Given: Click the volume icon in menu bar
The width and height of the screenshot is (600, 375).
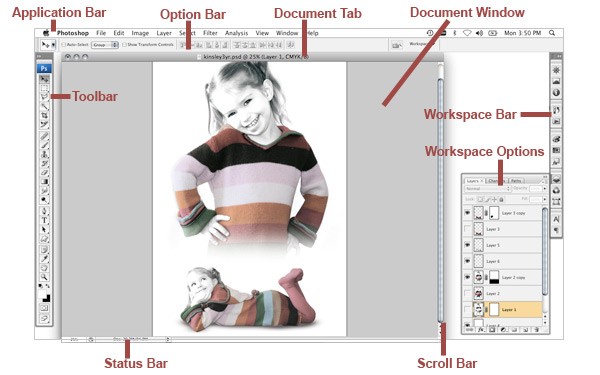Looking at the screenshot, I should tap(479, 33).
